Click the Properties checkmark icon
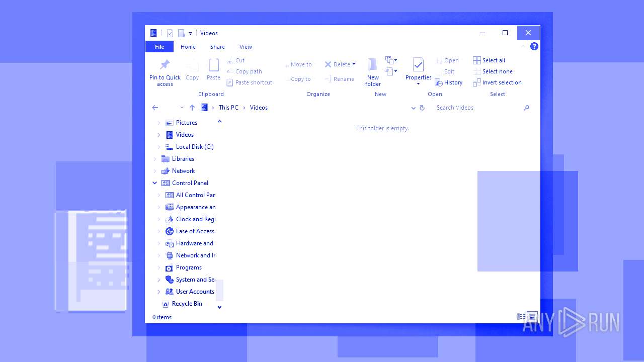Image resolution: width=644 pixels, height=362 pixels. (418, 64)
